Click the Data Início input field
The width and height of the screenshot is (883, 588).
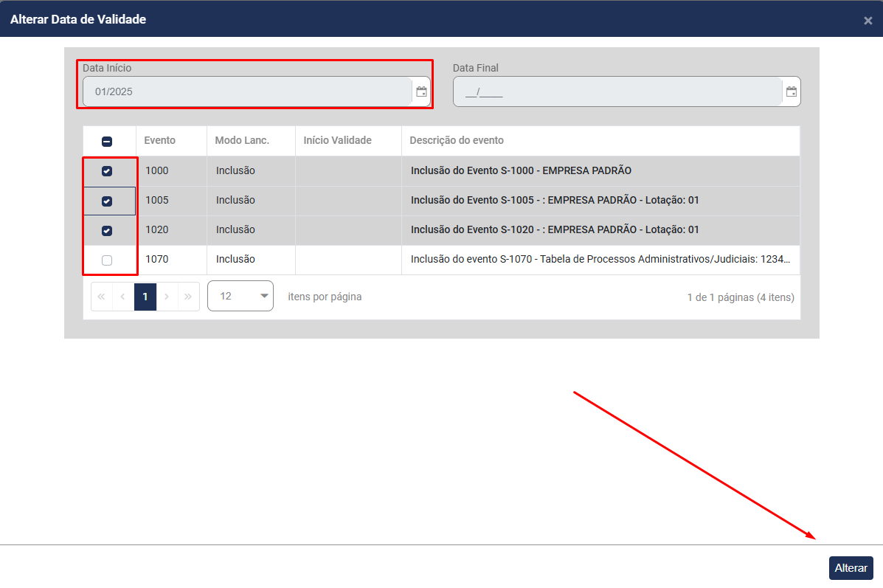(x=246, y=92)
